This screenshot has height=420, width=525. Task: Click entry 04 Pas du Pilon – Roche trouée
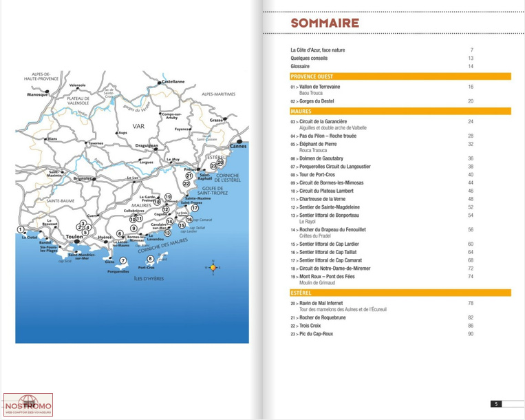point(323,136)
